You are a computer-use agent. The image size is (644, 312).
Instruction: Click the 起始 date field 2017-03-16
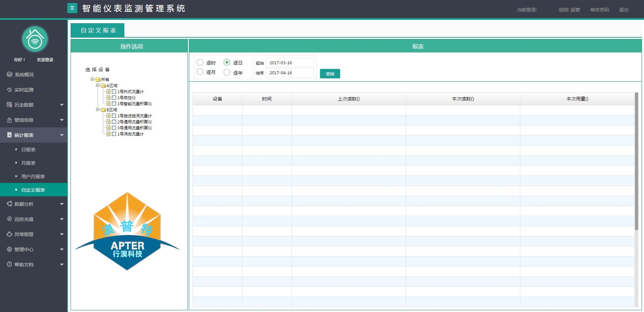290,63
